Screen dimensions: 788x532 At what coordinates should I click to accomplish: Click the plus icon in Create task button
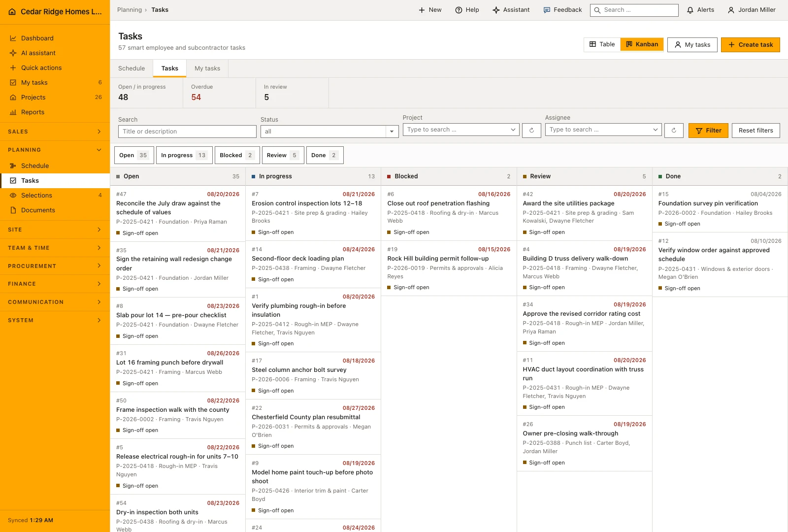click(x=731, y=45)
